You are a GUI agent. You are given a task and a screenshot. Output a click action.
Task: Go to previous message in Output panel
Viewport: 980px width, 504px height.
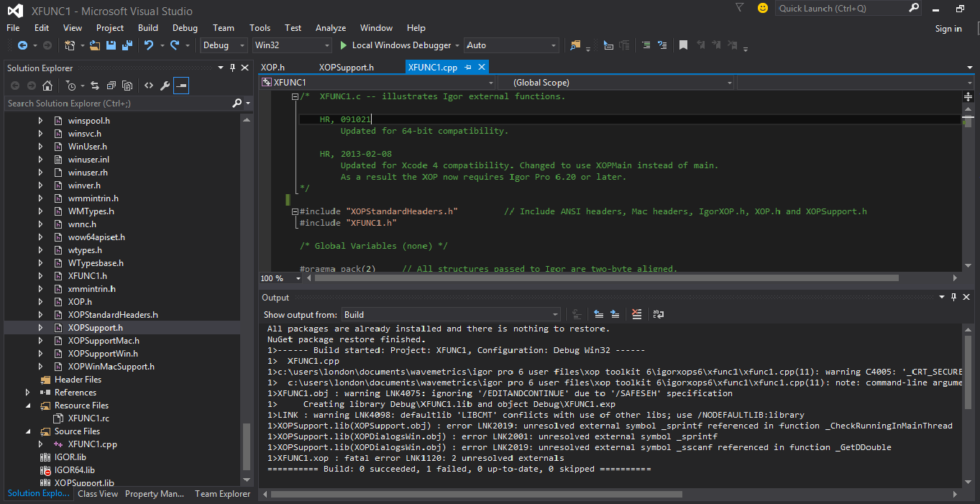pos(598,314)
